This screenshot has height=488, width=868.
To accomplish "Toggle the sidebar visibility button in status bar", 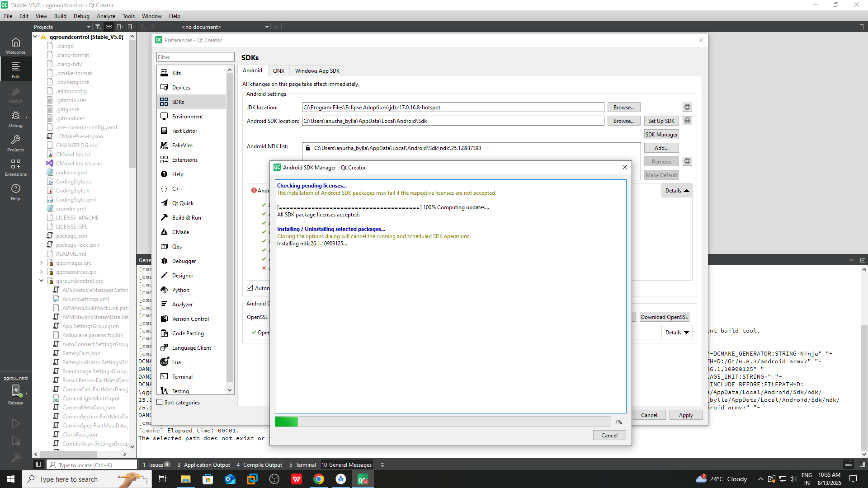I will [38, 464].
